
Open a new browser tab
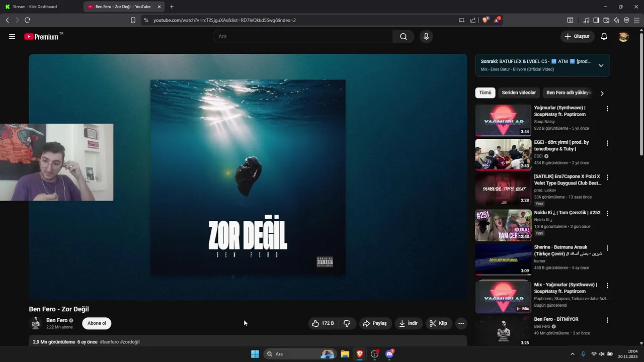[172, 7]
